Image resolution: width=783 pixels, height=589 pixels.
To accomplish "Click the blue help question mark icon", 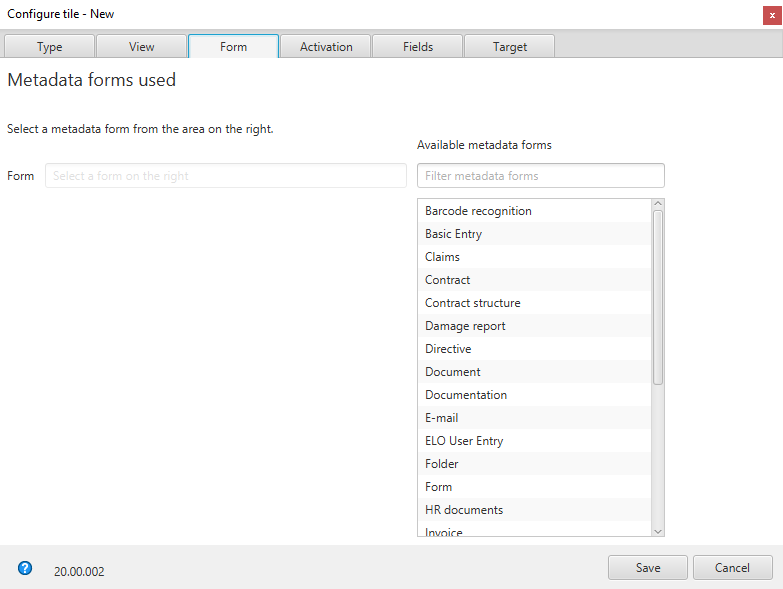I will (25, 568).
